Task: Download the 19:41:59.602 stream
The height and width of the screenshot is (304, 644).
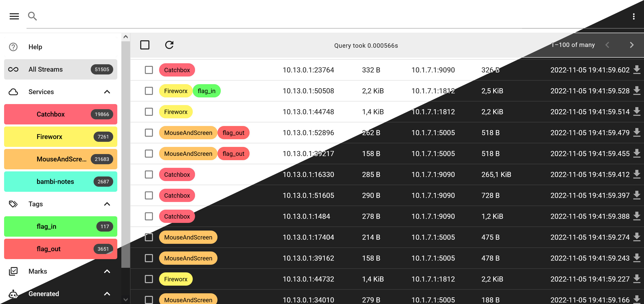Action: tap(637, 70)
